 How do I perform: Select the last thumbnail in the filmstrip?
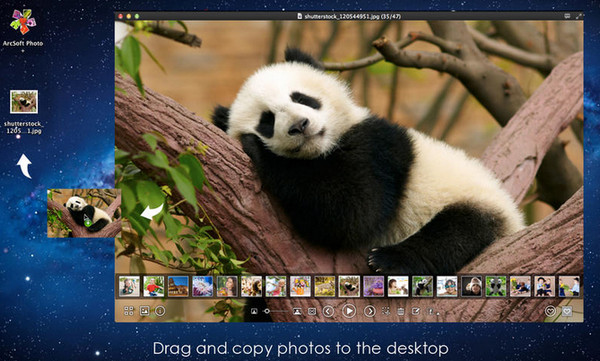[569, 286]
